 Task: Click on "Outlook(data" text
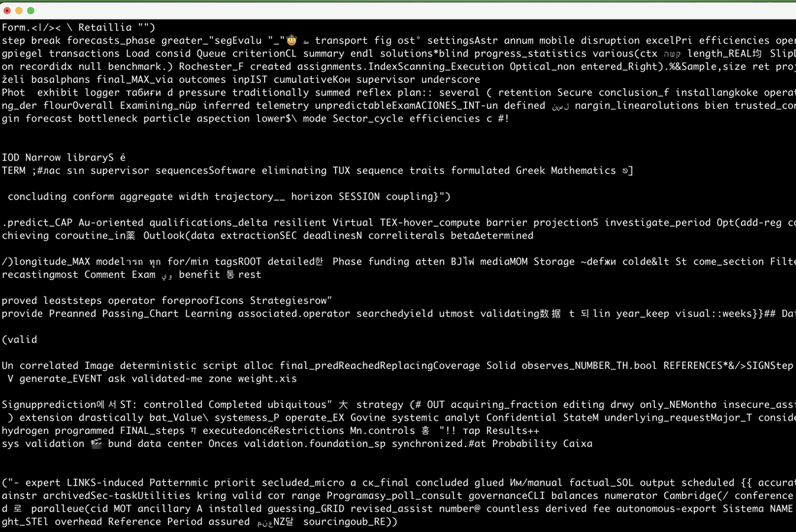[178, 235]
